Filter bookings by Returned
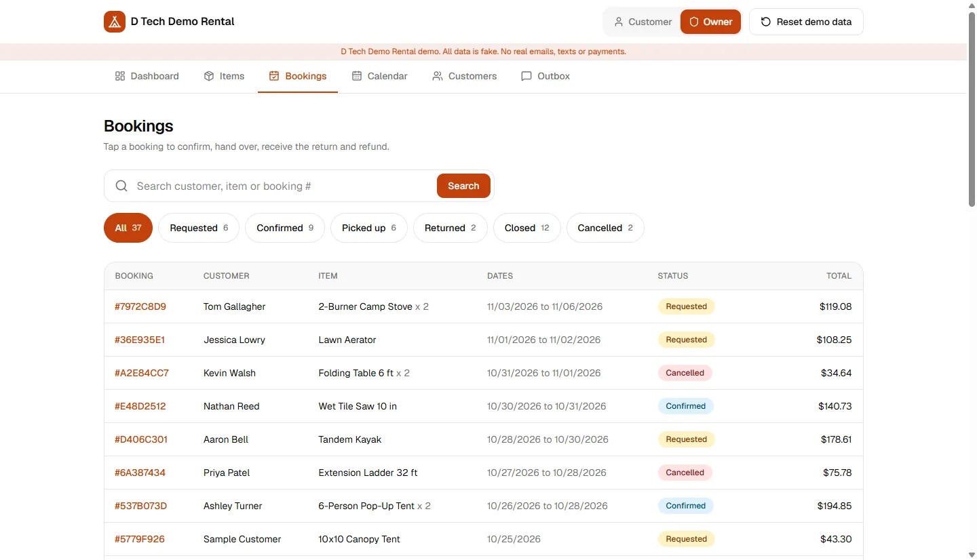 pos(451,228)
